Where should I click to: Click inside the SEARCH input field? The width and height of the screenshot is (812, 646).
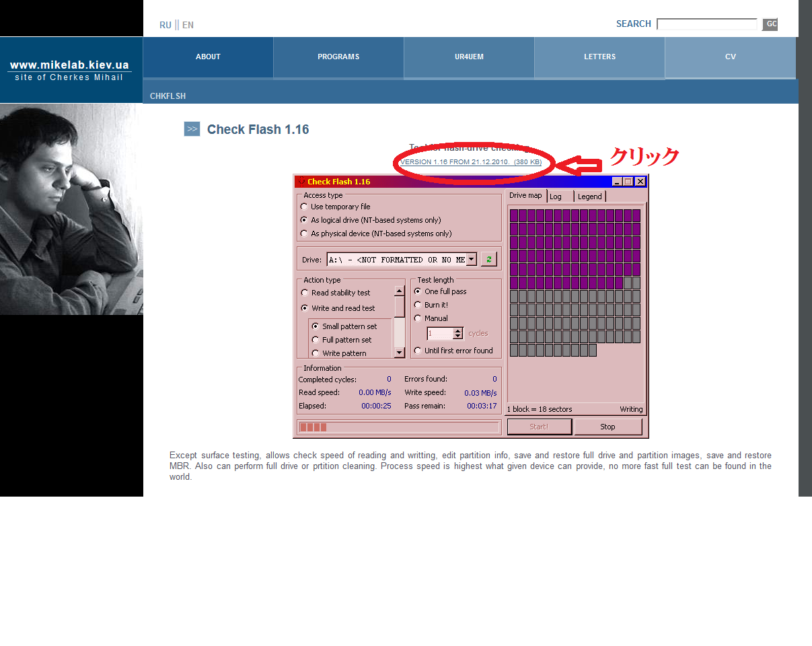707,24
